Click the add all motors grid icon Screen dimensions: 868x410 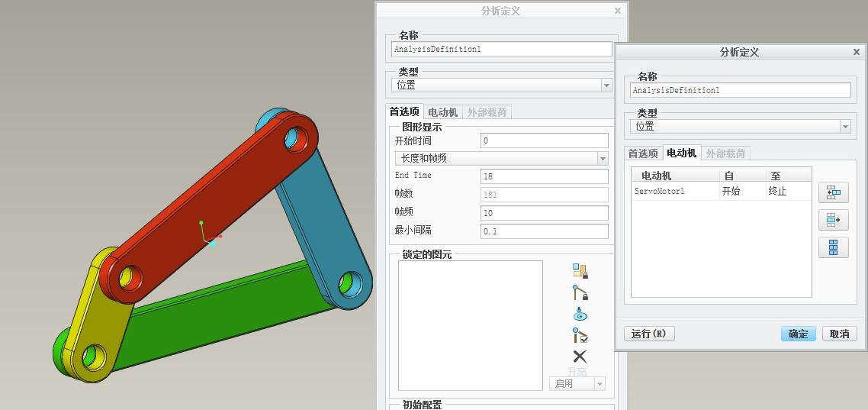(833, 247)
